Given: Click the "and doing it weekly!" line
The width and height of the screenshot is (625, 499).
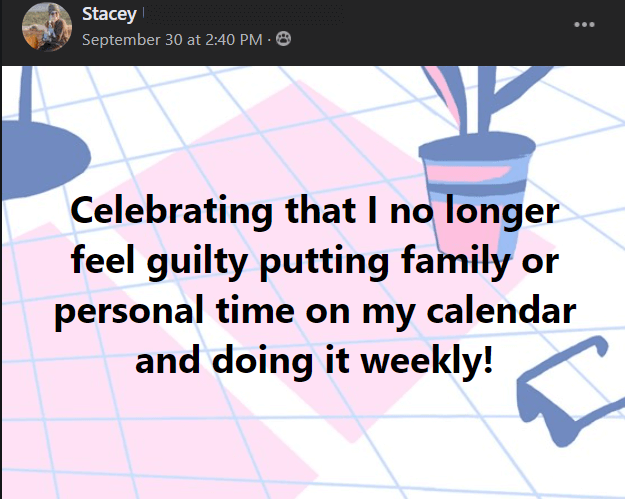Looking at the screenshot, I should (314, 361).
